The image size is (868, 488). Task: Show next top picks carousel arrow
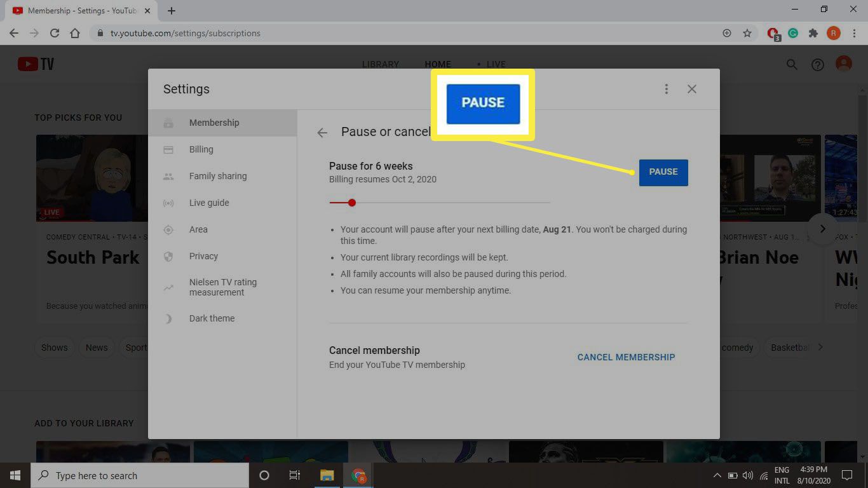(822, 229)
